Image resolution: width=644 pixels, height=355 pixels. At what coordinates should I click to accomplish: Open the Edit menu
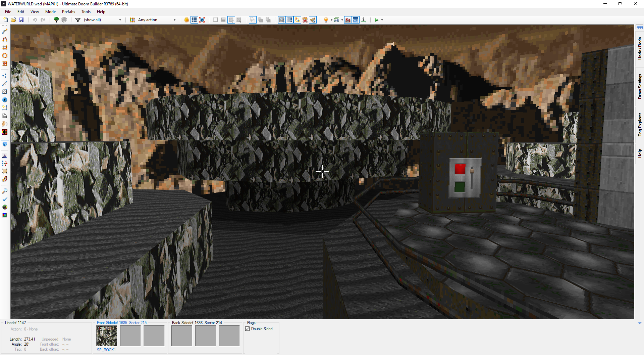(21, 11)
